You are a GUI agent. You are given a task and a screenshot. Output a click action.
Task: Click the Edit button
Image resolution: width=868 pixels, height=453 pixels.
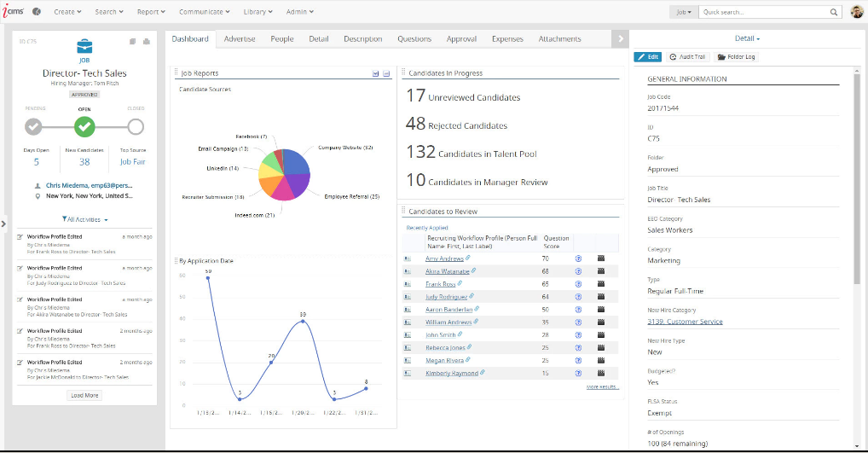[648, 57]
